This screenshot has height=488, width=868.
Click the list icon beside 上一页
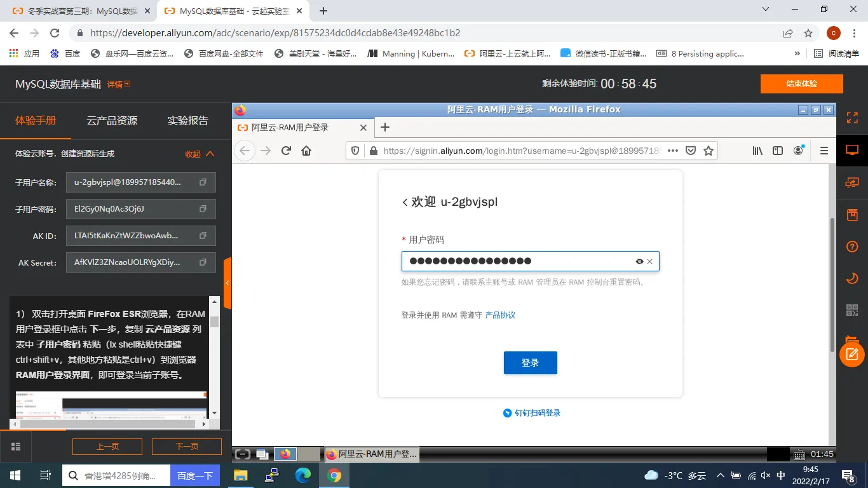click(x=16, y=446)
